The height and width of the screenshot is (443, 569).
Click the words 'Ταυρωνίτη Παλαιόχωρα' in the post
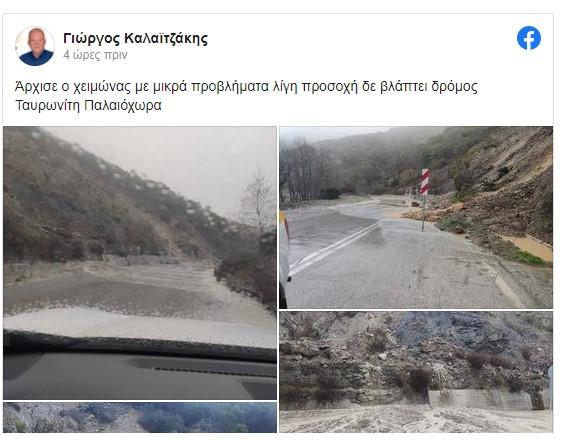pos(89,106)
